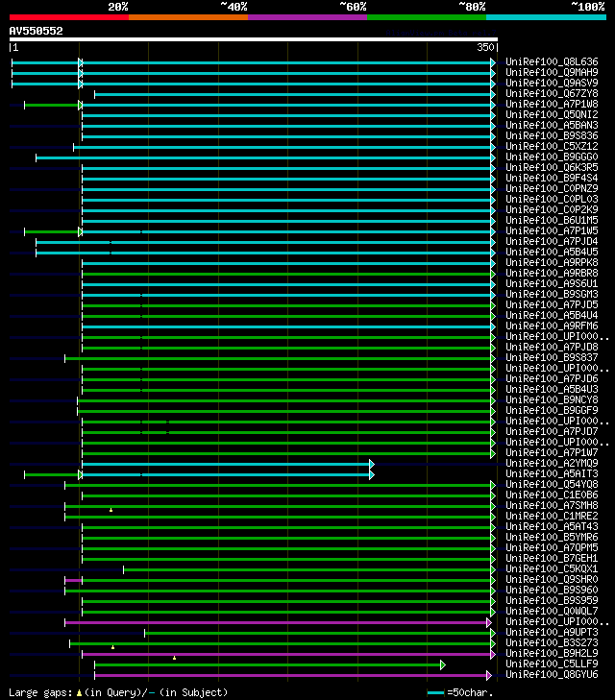Select the UniRef100_B9S837 label
Screen dimensions: 615x700
[x=552, y=357]
